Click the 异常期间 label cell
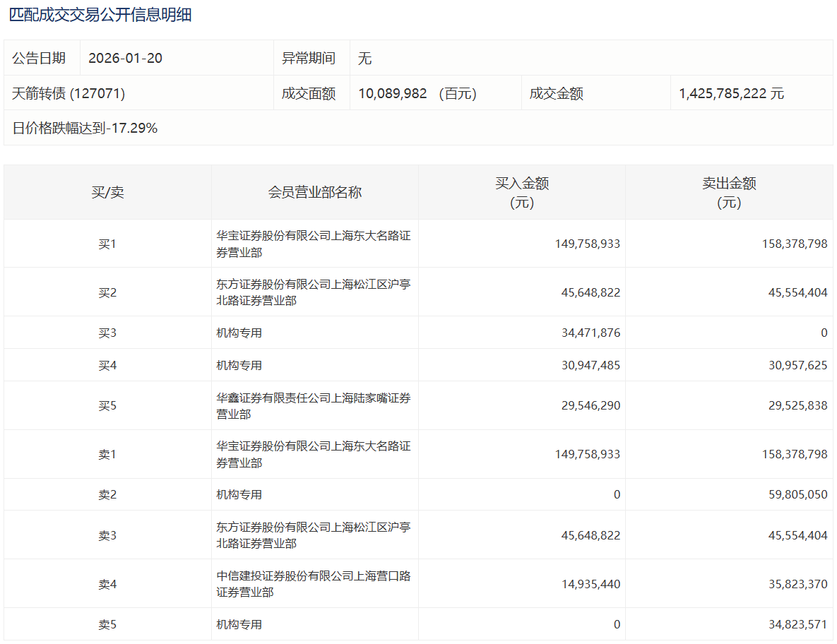This screenshot has width=837, height=644. point(309,58)
